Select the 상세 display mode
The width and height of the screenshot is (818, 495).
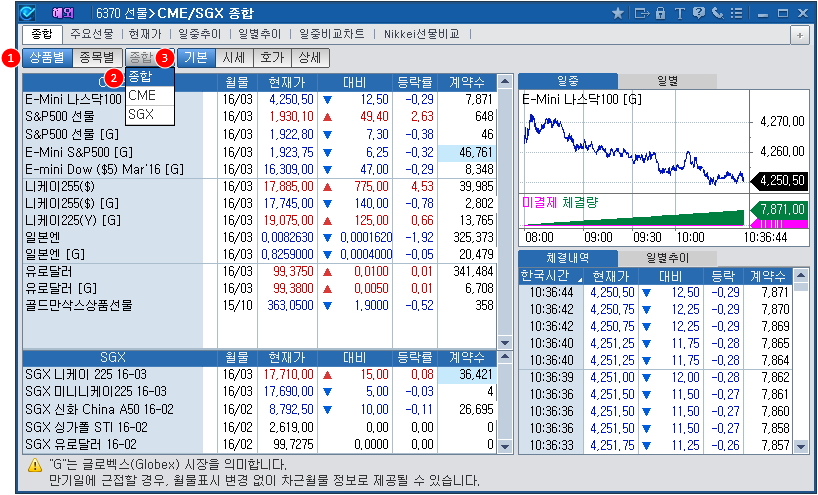pyautogui.click(x=310, y=57)
